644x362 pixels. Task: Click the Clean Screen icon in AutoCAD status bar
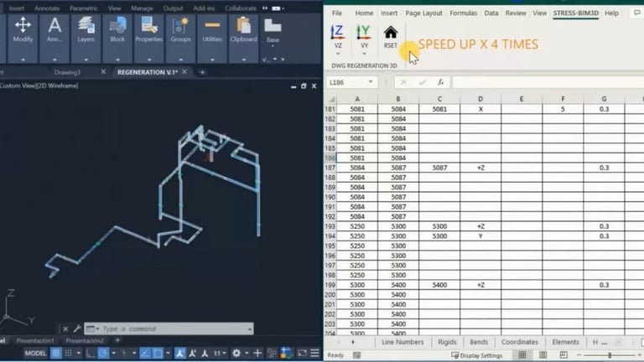click(x=302, y=353)
